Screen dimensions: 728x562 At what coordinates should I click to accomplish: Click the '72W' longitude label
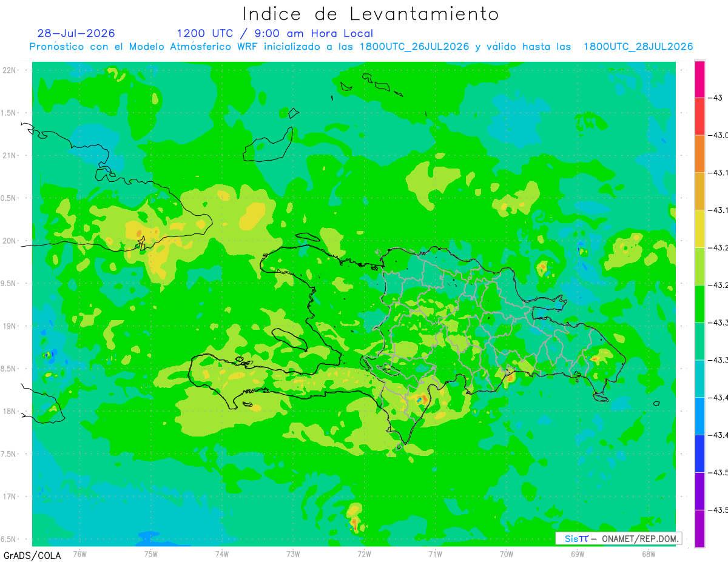click(364, 554)
